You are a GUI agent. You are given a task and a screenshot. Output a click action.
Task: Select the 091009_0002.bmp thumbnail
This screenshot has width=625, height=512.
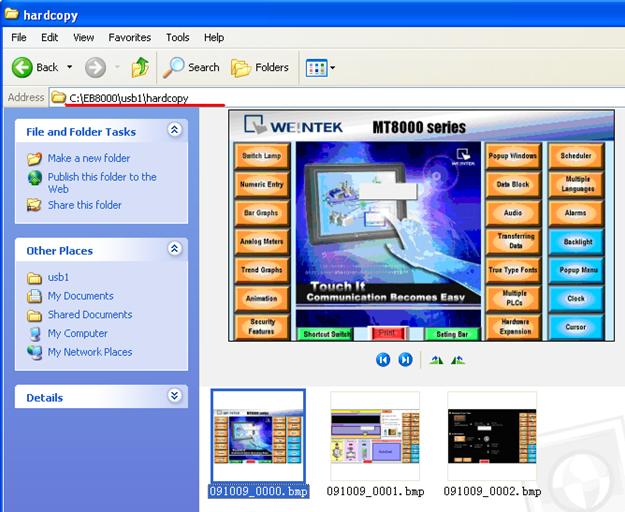click(x=492, y=436)
